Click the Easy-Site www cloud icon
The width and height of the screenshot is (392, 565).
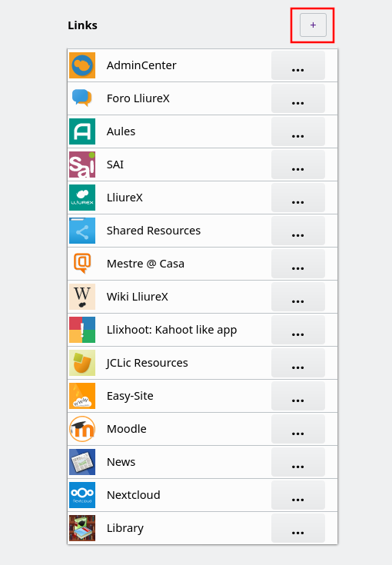click(82, 396)
